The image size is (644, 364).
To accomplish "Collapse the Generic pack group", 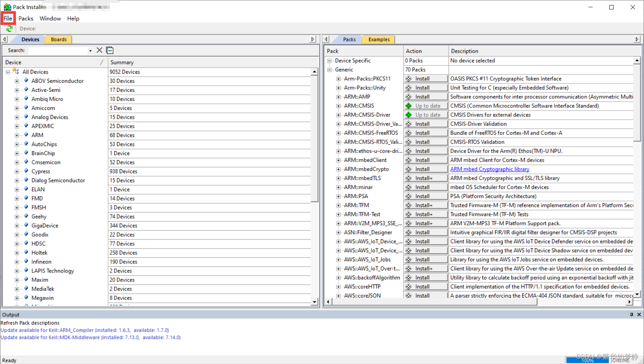I will coord(329,70).
